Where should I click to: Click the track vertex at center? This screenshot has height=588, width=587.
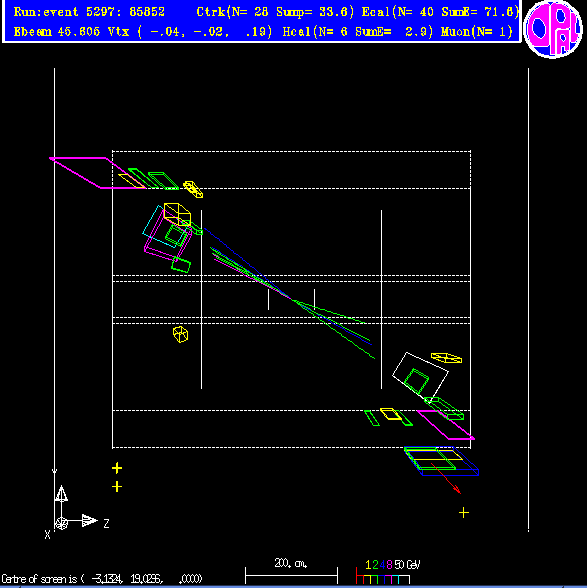pos(291,299)
